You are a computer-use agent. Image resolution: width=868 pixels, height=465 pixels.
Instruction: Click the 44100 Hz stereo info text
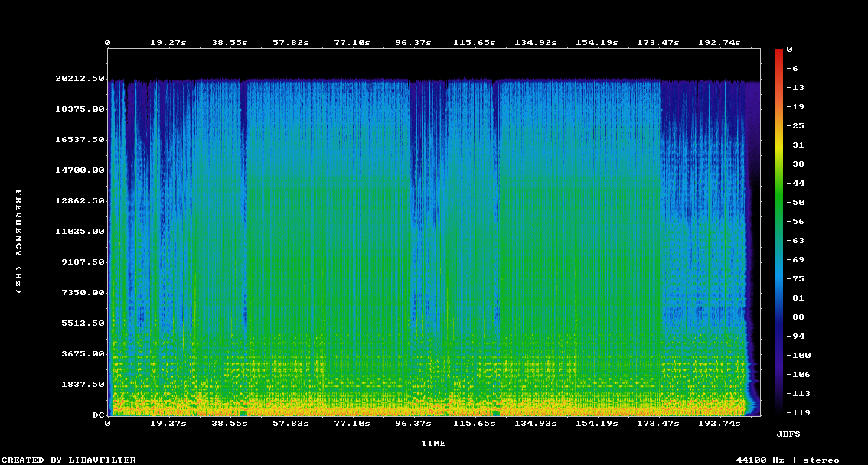click(x=787, y=460)
